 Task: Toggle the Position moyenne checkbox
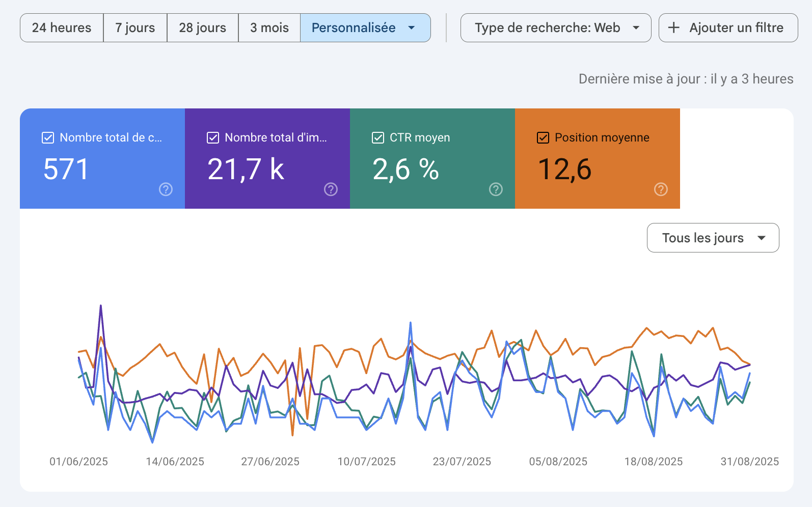[543, 137]
